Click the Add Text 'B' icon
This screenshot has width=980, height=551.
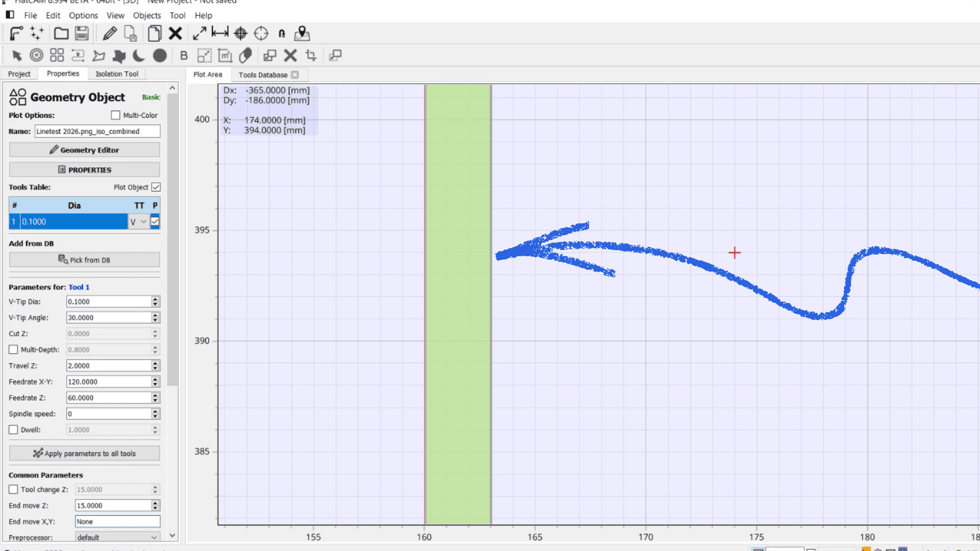click(x=184, y=55)
